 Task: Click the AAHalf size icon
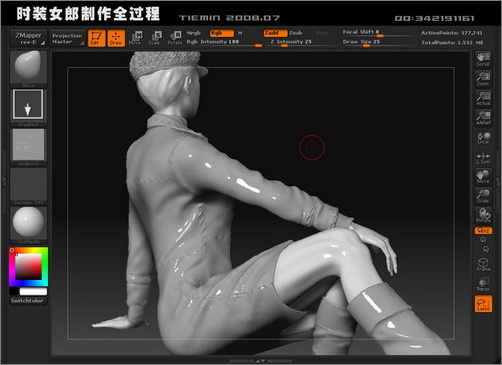(x=483, y=118)
